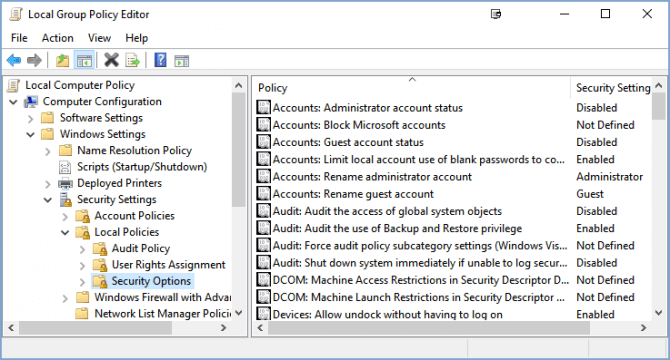Click the Up One Level folder icon
This screenshot has height=360, width=670.
tap(62, 60)
